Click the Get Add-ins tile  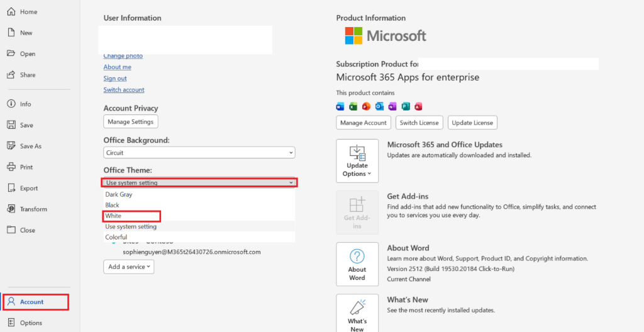357,213
